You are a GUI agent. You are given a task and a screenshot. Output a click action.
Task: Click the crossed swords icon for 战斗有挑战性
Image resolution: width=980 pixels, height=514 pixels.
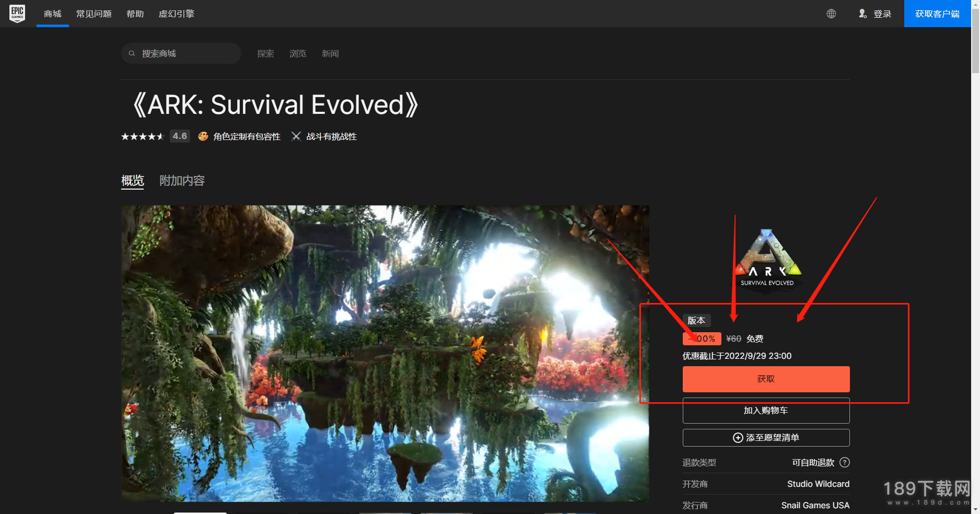[296, 136]
